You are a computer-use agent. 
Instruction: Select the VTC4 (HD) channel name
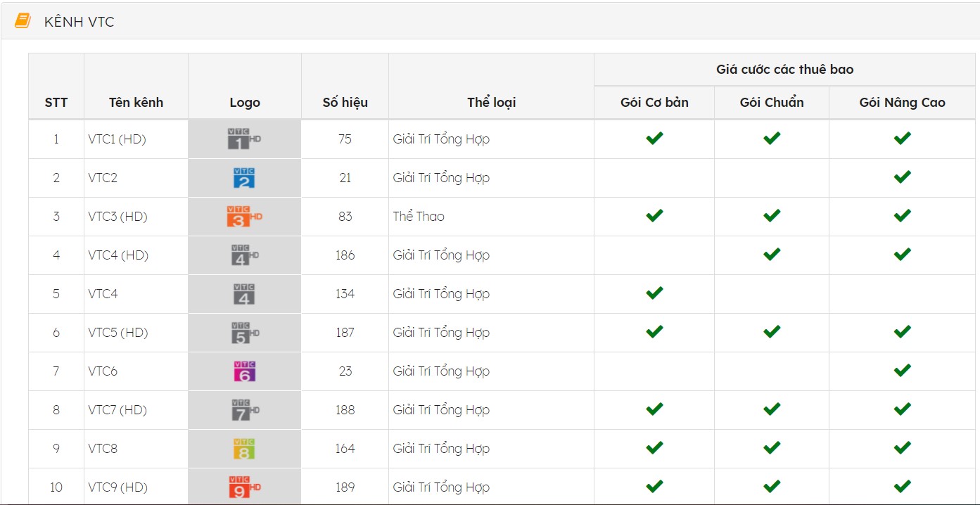[118, 255]
